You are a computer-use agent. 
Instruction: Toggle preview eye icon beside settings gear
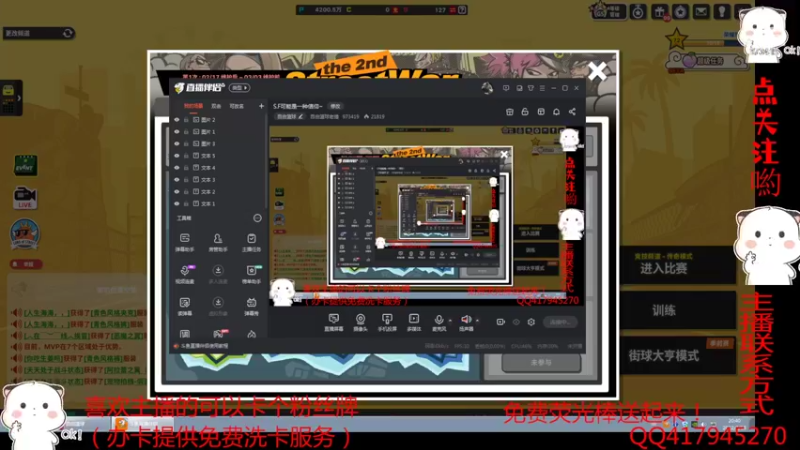(516, 322)
